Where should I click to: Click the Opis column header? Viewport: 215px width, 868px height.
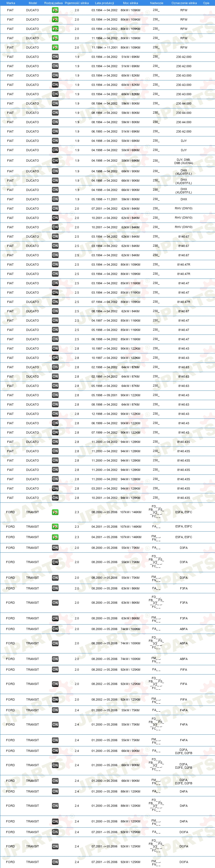pos(206,3)
